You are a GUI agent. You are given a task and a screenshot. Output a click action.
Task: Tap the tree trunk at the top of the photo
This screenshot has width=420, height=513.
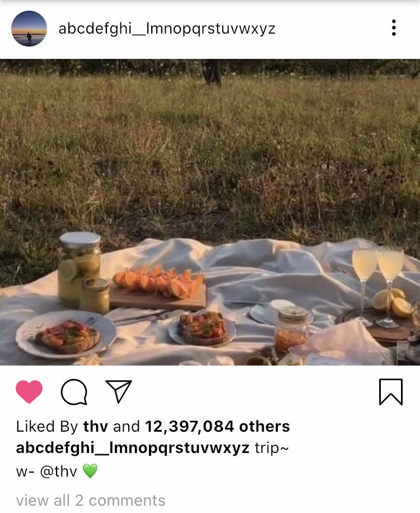point(212,73)
